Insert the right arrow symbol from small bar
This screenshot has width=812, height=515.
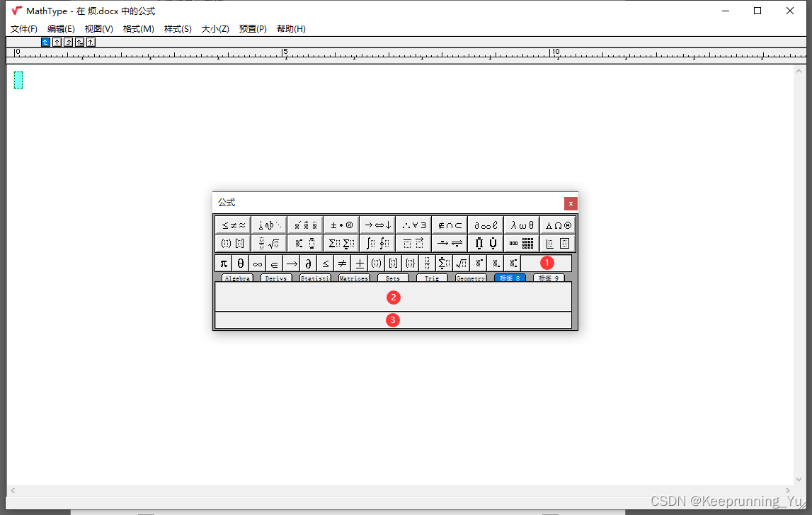pyautogui.click(x=292, y=264)
